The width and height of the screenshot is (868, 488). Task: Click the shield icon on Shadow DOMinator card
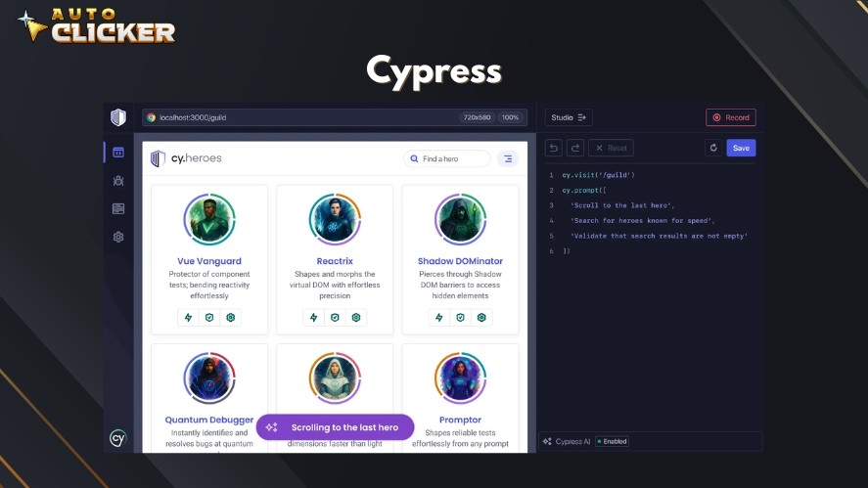click(461, 318)
